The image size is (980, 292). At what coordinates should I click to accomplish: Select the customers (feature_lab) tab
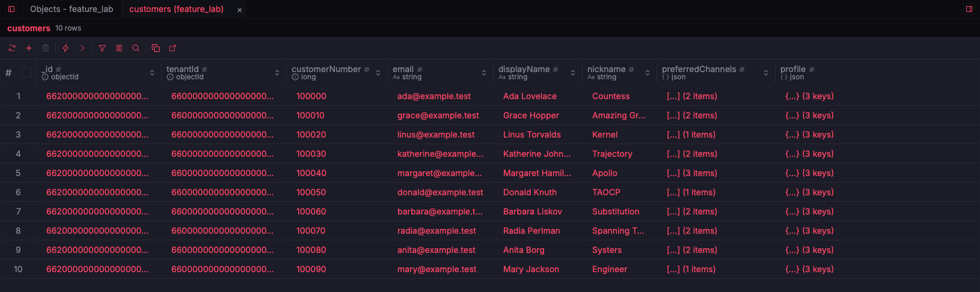pos(176,9)
